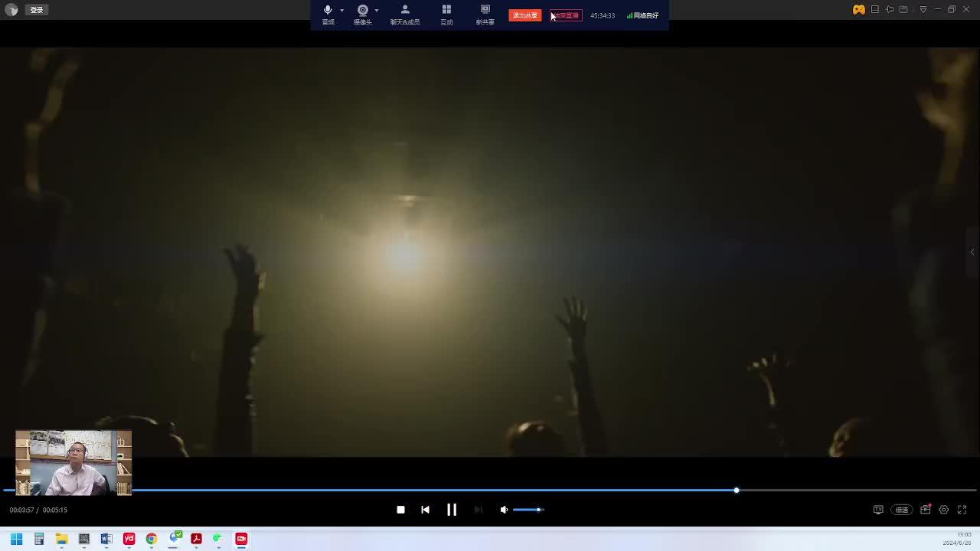Open the camera options dropdown arrow
The height and width of the screenshot is (551, 980).
tap(376, 11)
